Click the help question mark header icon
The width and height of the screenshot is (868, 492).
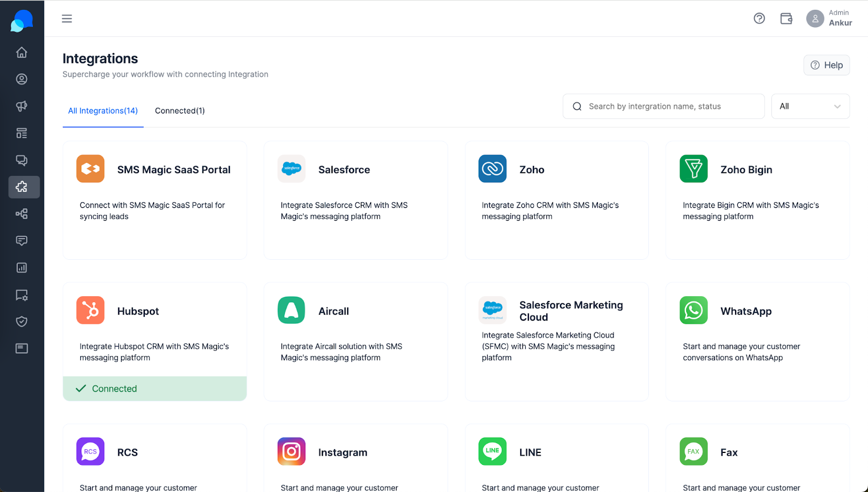click(x=759, y=18)
